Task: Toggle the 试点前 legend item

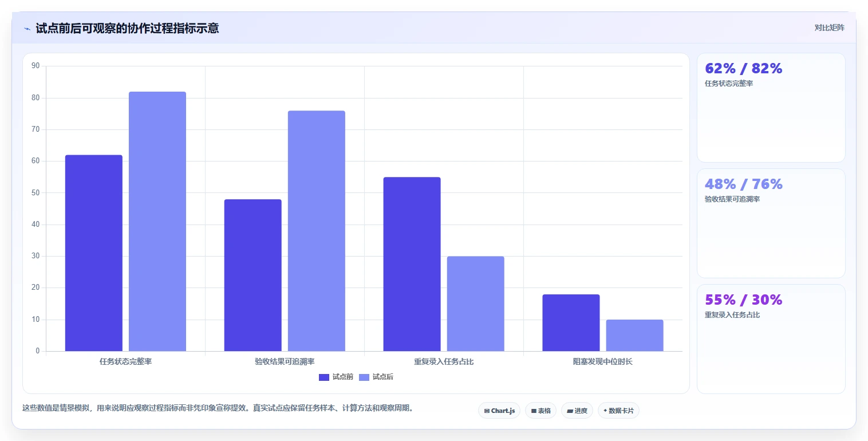Action: pyautogui.click(x=336, y=377)
